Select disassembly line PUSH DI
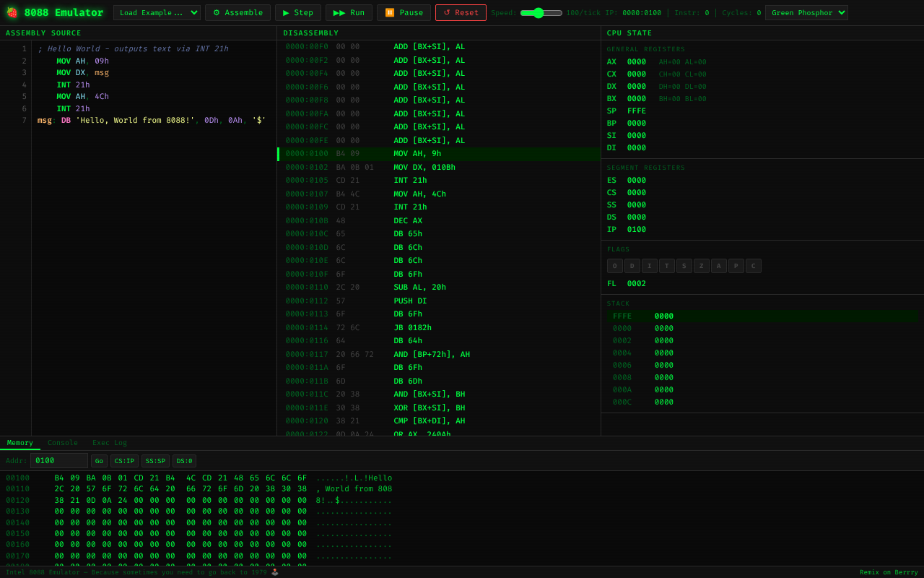This screenshot has height=578, width=924. (439, 301)
